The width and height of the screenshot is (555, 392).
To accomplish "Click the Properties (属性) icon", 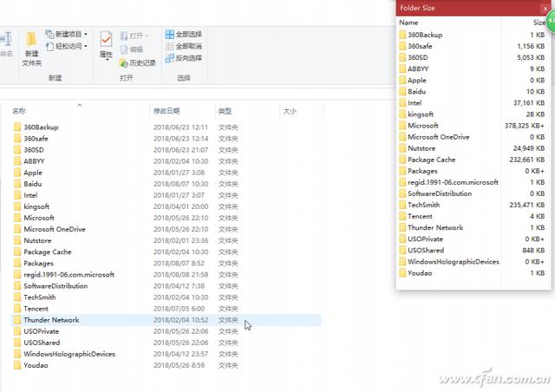I will coord(106,46).
